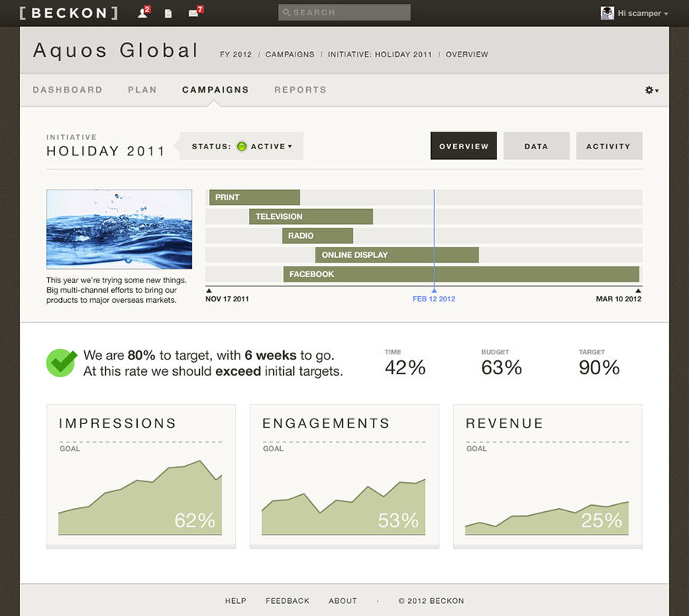Click Initiative: Holiday 2011 breadcrumb

point(380,54)
